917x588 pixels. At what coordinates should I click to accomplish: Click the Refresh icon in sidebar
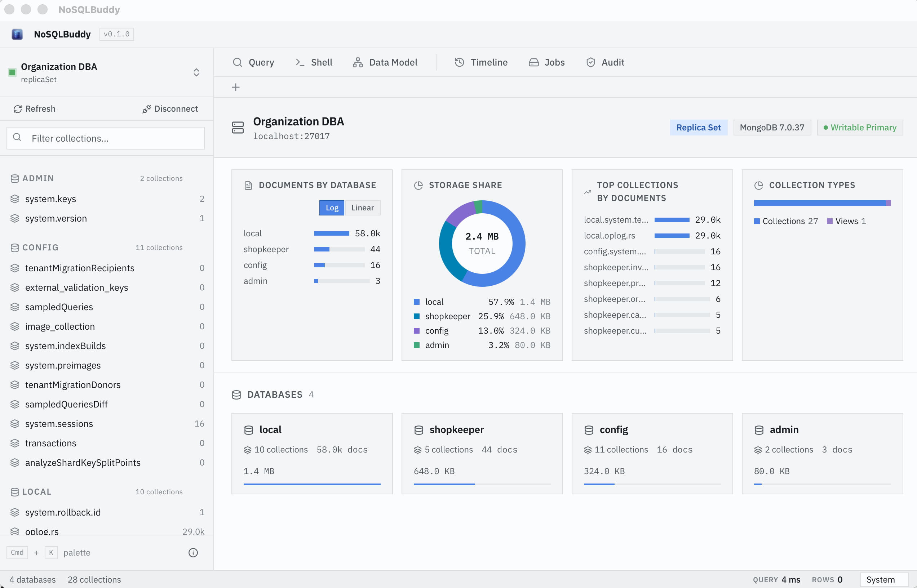[18, 109]
